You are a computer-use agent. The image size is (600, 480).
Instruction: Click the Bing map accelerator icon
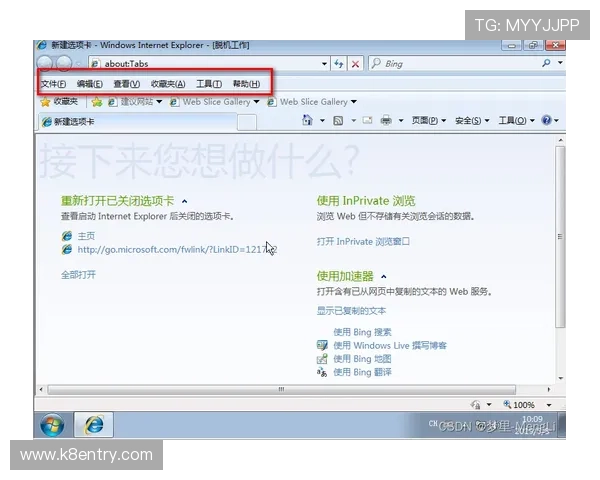pyautogui.click(x=322, y=359)
